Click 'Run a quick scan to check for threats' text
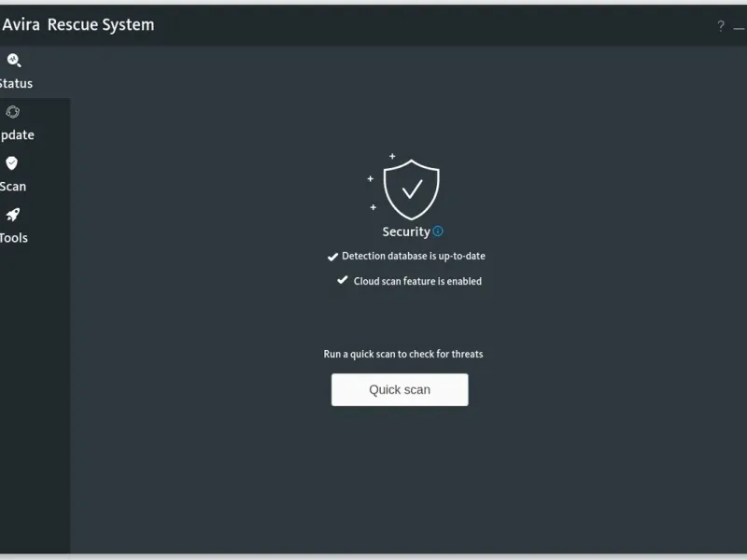747x560 pixels. pyautogui.click(x=403, y=355)
